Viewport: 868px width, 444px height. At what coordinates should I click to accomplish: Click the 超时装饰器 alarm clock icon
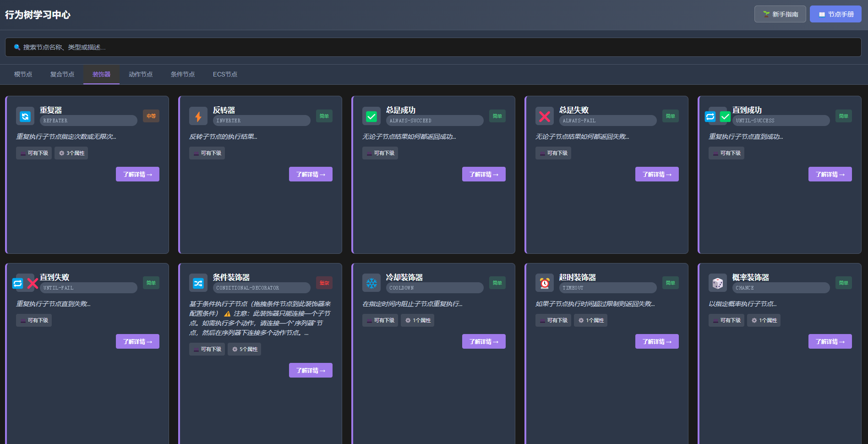click(x=545, y=284)
